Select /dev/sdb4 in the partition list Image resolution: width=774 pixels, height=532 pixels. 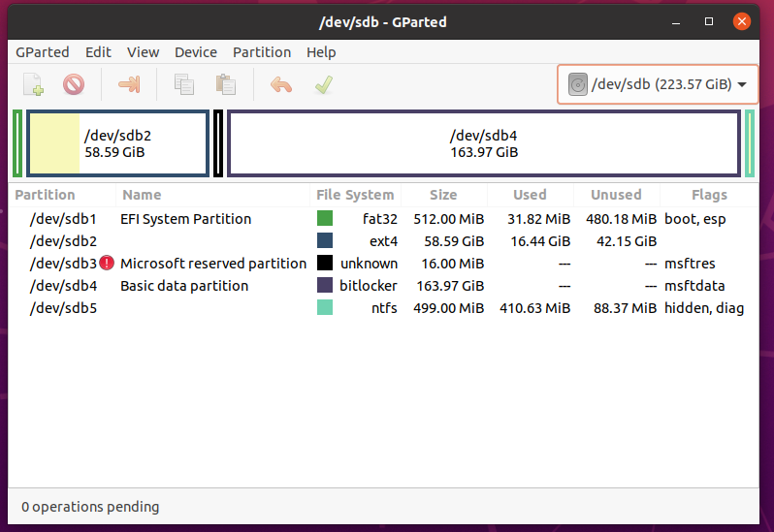(63, 286)
